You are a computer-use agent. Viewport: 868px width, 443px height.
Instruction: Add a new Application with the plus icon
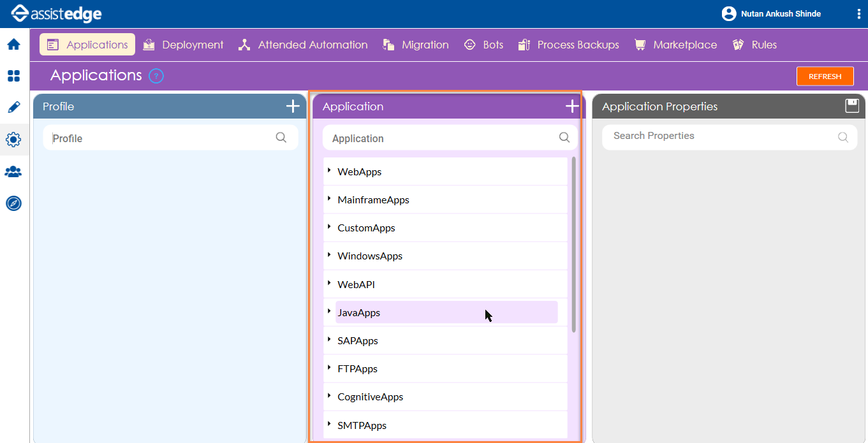point(571,106)
